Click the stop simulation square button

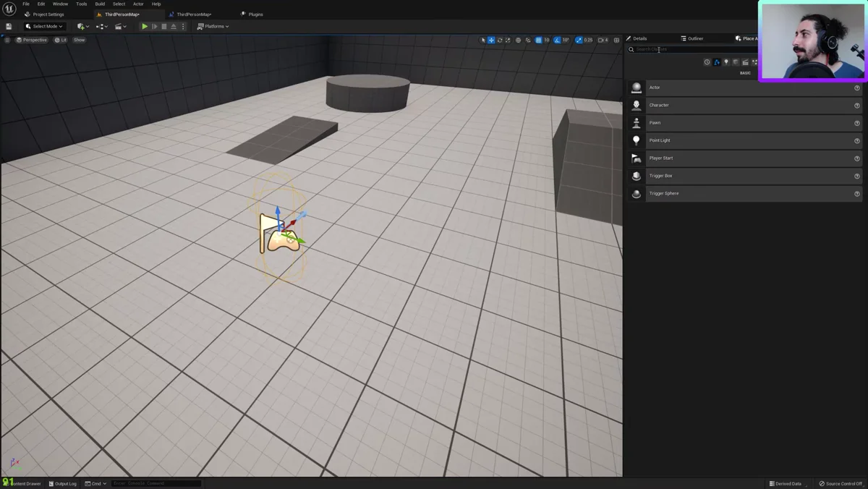[163, 26]
